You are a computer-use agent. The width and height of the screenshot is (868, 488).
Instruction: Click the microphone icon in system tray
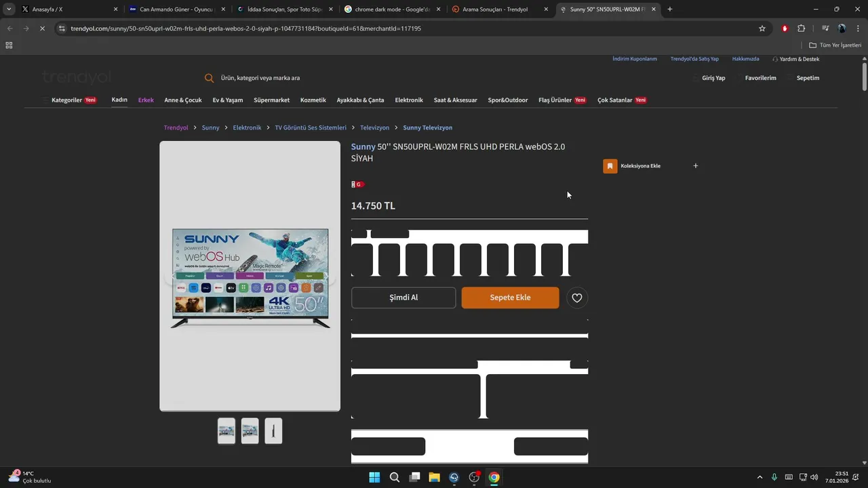click(x=774, y=477)
